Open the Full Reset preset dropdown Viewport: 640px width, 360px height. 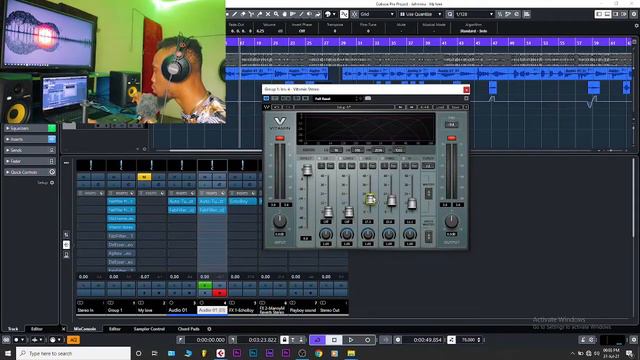coord(336,98)
